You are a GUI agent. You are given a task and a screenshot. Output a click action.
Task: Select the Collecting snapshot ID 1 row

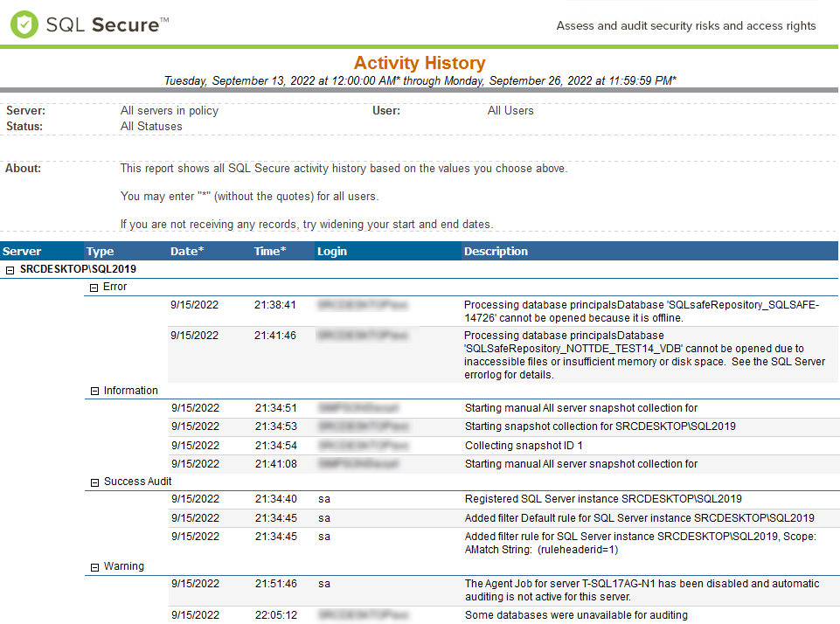(x=503, y=446)
